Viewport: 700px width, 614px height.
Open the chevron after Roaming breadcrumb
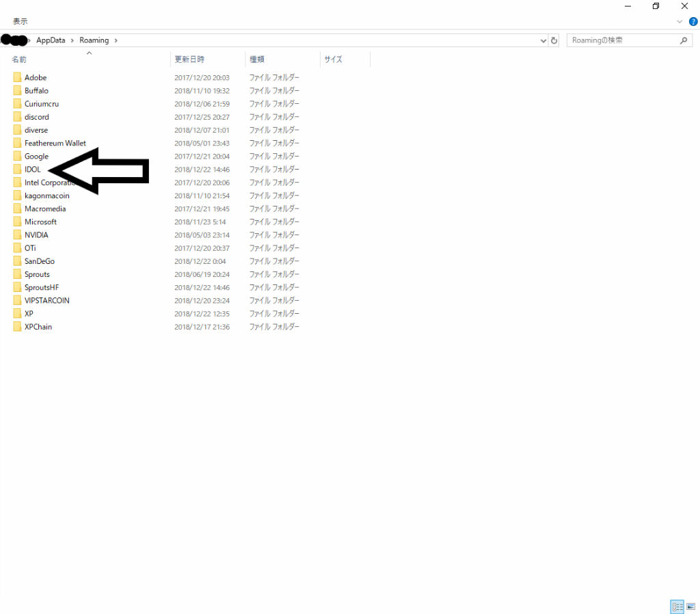(x=116, y=40)
